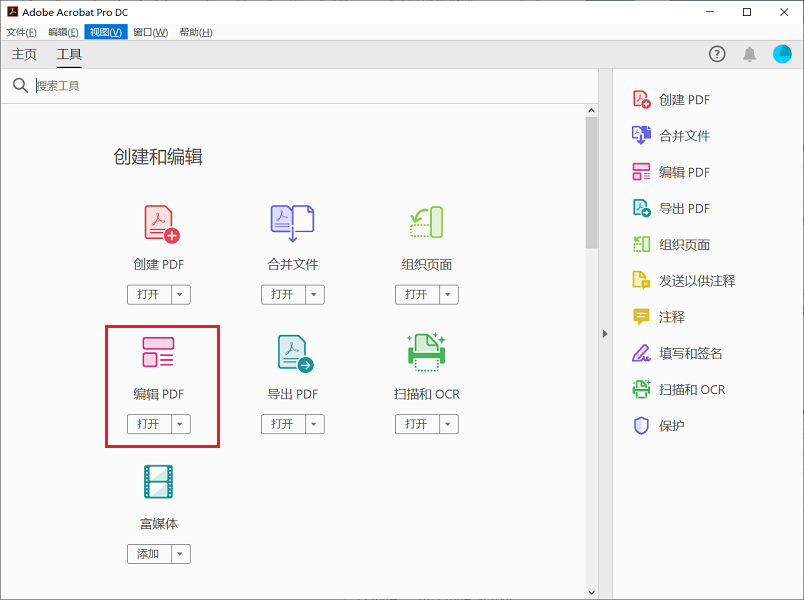Click the 编辑 PDF icon in the tools grid

coord(158,352)
